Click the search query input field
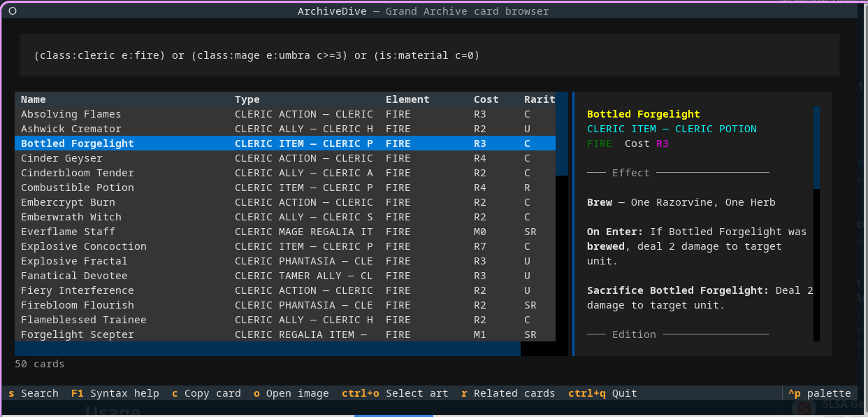The height and width of the screenshot is (417, 868). 429,55
